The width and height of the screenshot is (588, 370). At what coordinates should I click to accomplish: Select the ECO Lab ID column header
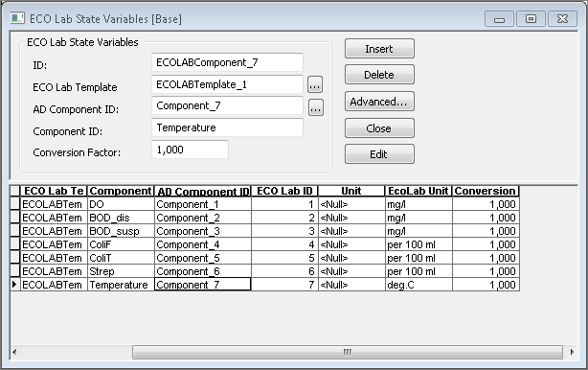(x=284, y=191)
